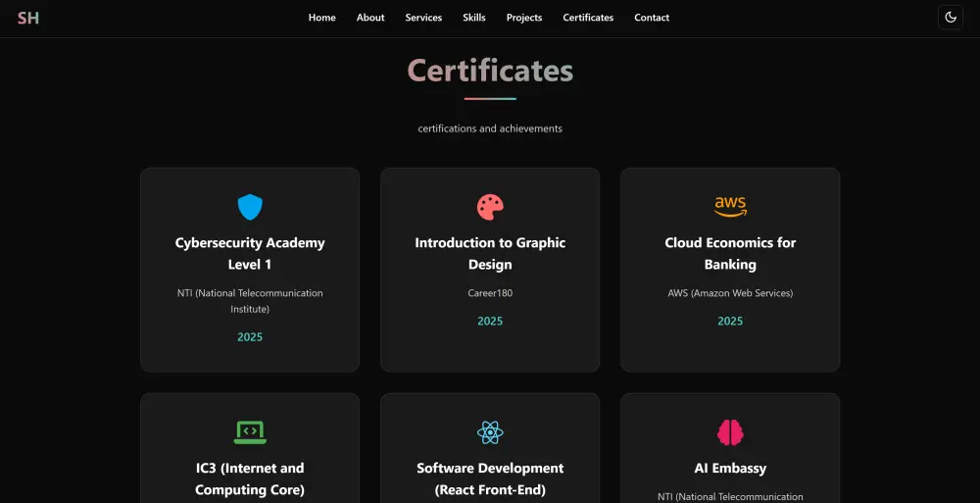Select Cloud Economics for Banking title
Screen dimensions: 980x503
coord(730,253)
